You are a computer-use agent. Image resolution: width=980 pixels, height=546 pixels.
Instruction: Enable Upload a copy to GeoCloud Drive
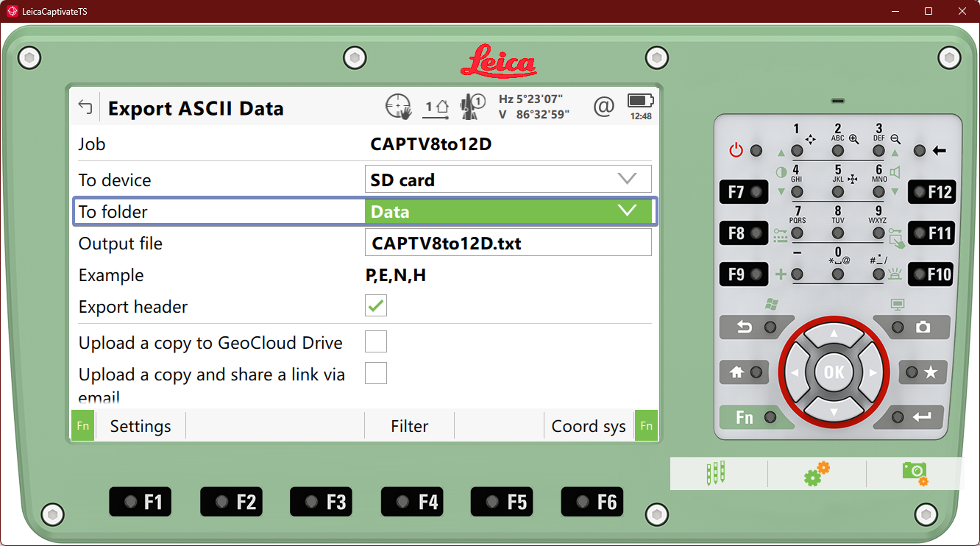click(x=376, y=342)
